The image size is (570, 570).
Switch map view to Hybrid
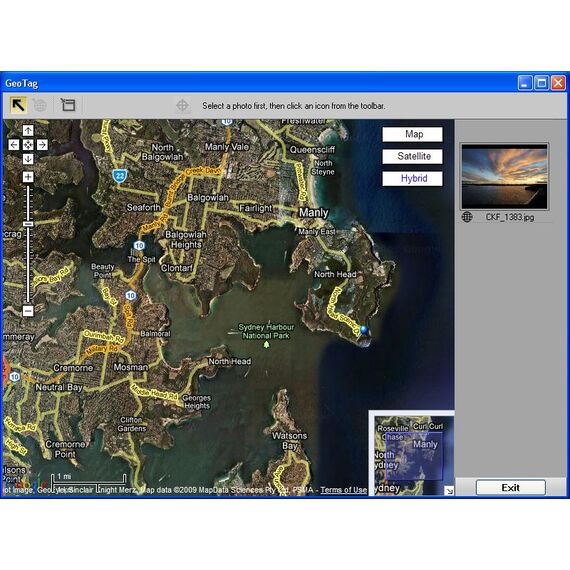pyautogui.click(x=413, y=178)
